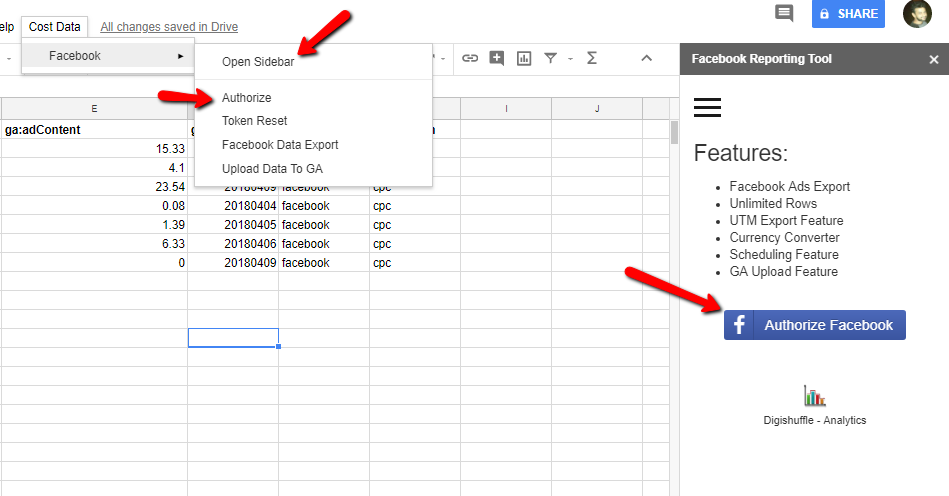Image resolution: width=949 pixels, height=496 pixels.
Task: Expand the Facebook submenu arrow
Action: [x=180, y=56]
